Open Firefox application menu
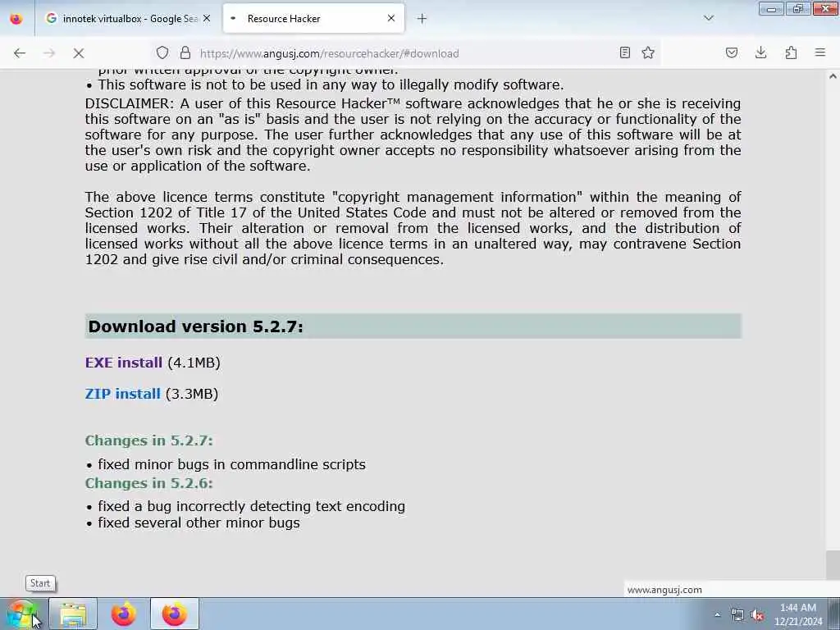Screen dimensions: 840x630 (820, 52)
